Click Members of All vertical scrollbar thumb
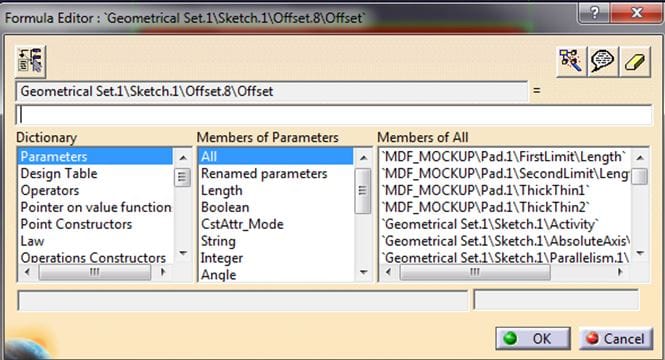This screenshot has width=665, height=360. pyautogui.click(x=640, y=176)
